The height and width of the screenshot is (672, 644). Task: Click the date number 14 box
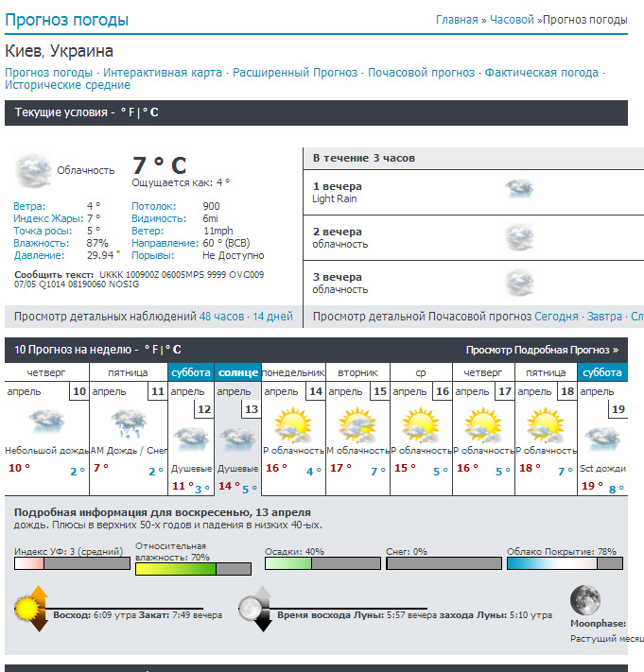point(316,391)
